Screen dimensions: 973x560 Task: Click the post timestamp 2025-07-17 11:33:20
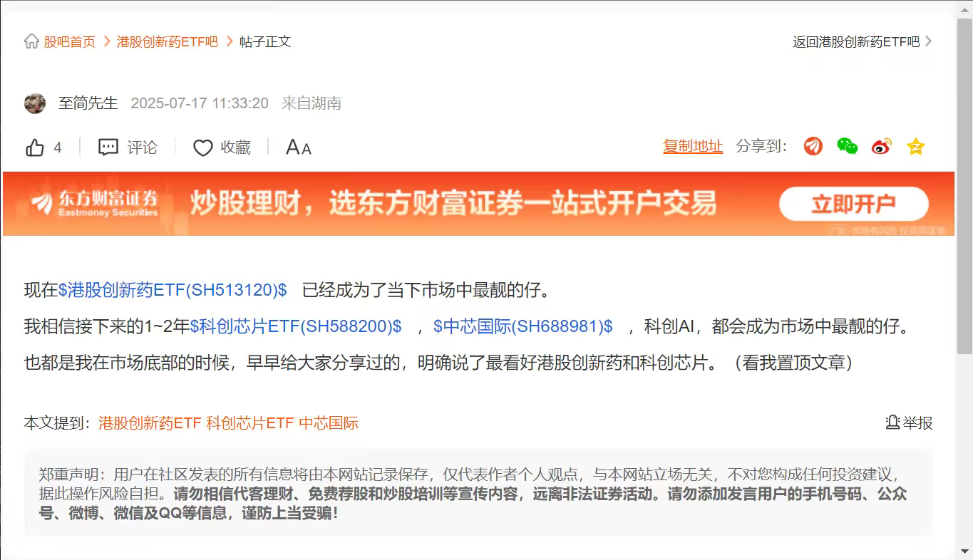200,103
